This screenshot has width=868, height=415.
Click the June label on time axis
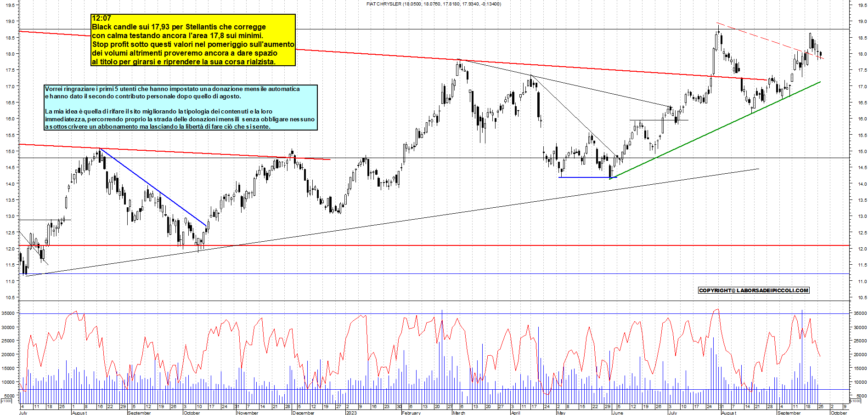[618, 413]
